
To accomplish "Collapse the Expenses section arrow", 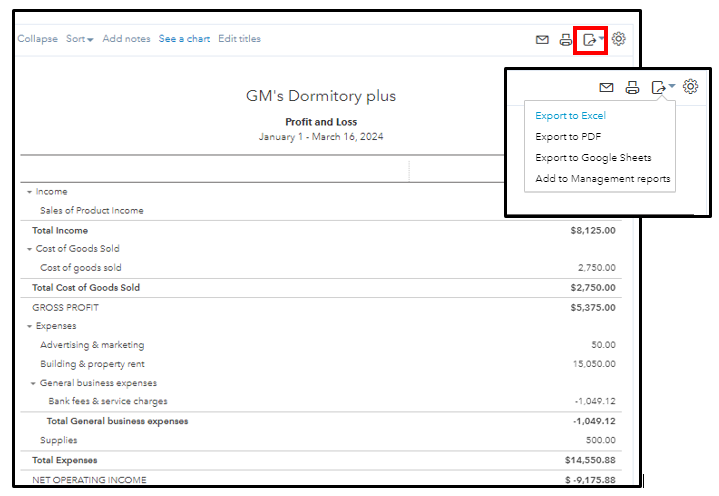I will (x=29, y=326).
